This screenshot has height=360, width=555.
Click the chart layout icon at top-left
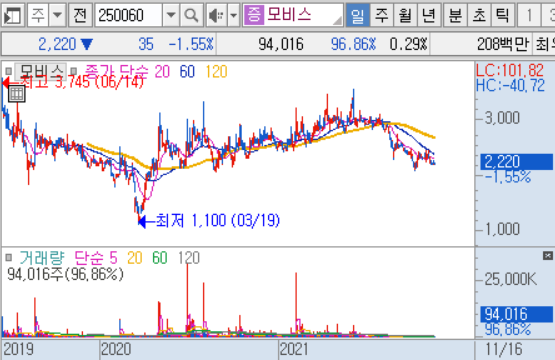pyautogui.click(x=13, y=16)
